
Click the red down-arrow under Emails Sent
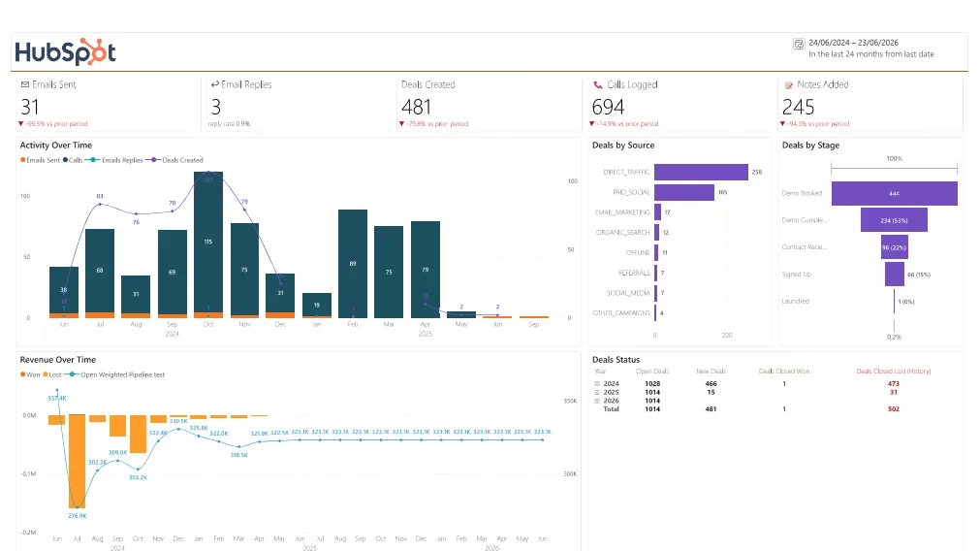coord(21,124)
